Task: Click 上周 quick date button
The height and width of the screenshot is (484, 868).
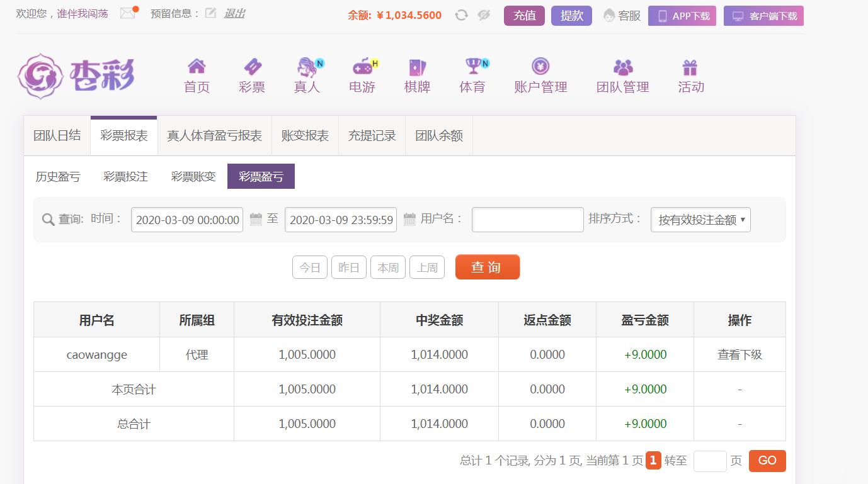Action: pyautogui.click(x=427, y=267)
